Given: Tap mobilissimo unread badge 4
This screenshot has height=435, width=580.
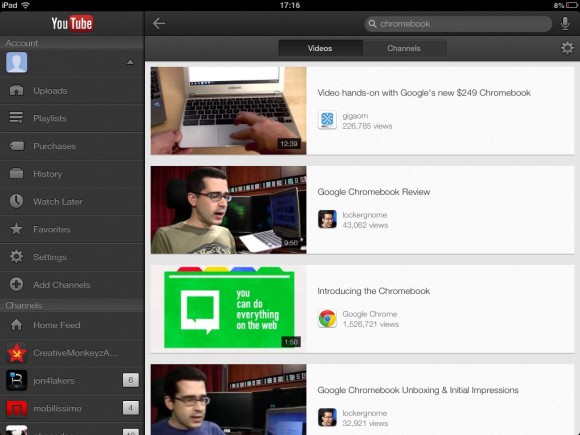Looking at the screenshot, I should tap(131, 408).
